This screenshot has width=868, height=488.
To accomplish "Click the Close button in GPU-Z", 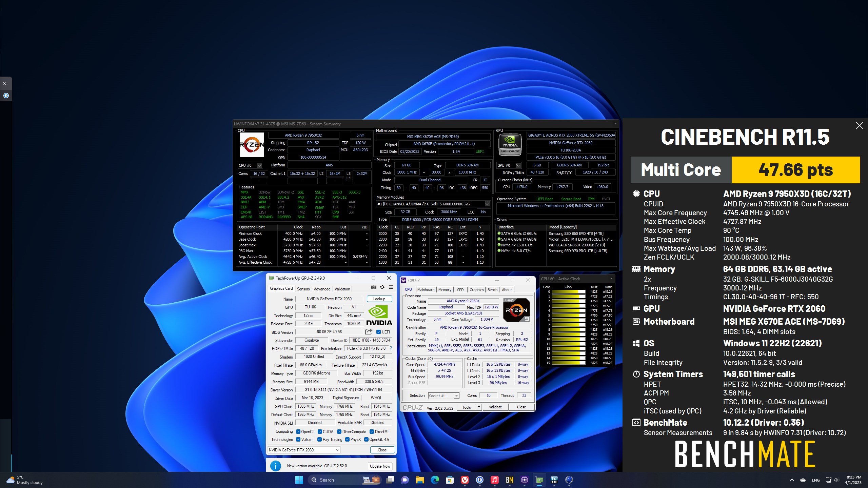I will pos(382,450).
